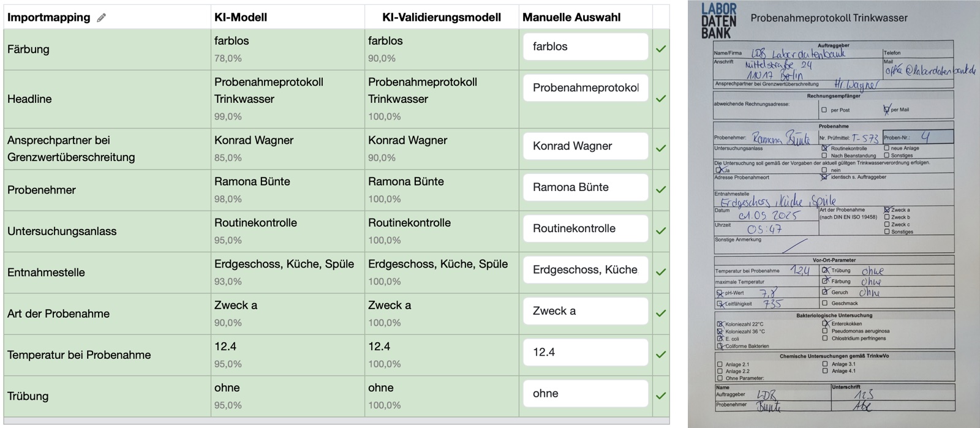The height and width of the screenshot is (428, 980).
Task: Click the Zweck a manual selection field
Action: (x=585, y=311)
